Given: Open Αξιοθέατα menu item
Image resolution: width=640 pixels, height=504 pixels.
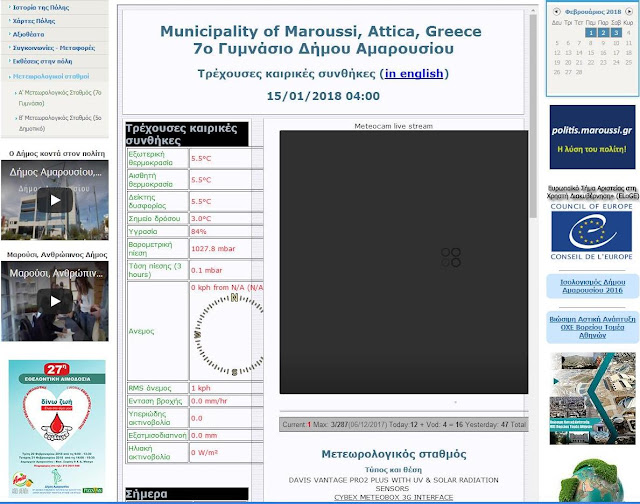Looking at the screenshot, I should [x=29, y=34].
